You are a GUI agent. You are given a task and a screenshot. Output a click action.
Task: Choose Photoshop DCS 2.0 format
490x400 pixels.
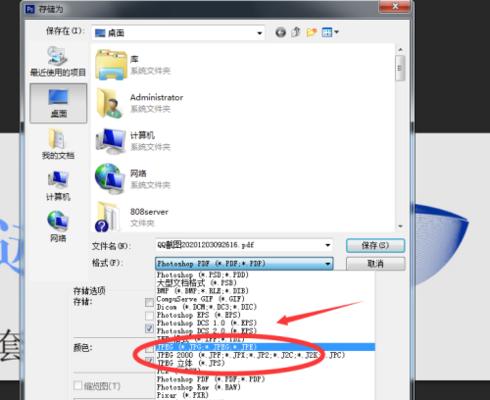click(207, 331)
